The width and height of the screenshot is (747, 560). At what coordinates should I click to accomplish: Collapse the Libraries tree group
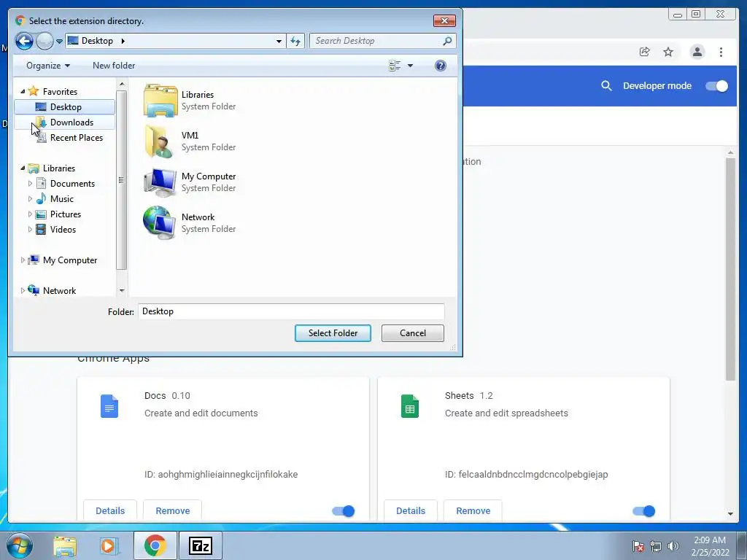(x=23, y=168)
